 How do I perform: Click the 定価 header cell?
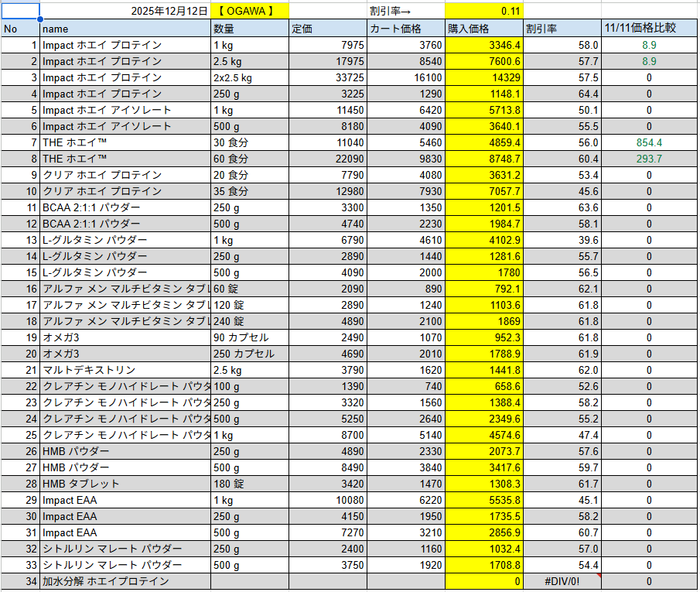[327, 29]
